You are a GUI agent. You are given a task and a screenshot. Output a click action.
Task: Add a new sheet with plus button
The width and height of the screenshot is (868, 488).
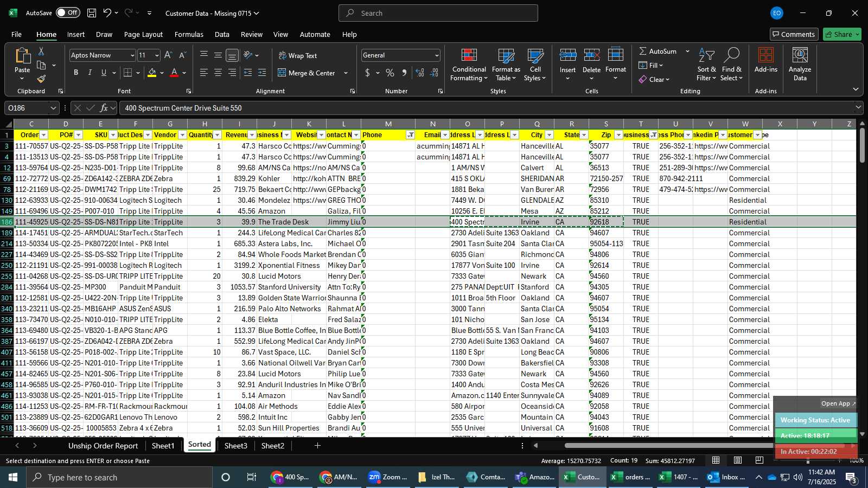pos(317,446)
